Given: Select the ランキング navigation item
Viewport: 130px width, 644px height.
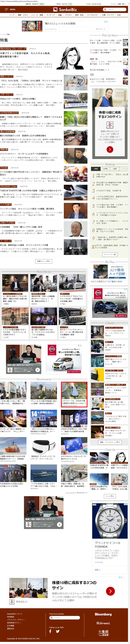Looking at the screenshot, I should pos(51,15).
